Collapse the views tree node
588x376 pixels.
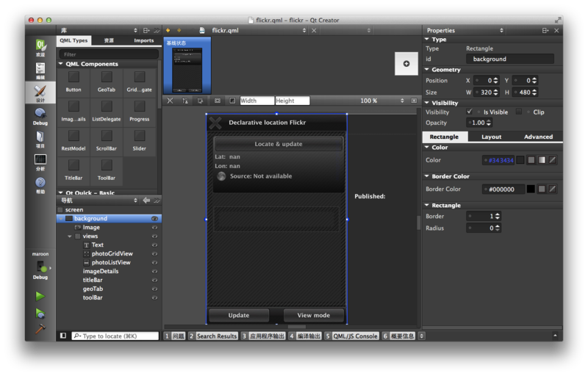pyautogui.click(x=70, y=236)
